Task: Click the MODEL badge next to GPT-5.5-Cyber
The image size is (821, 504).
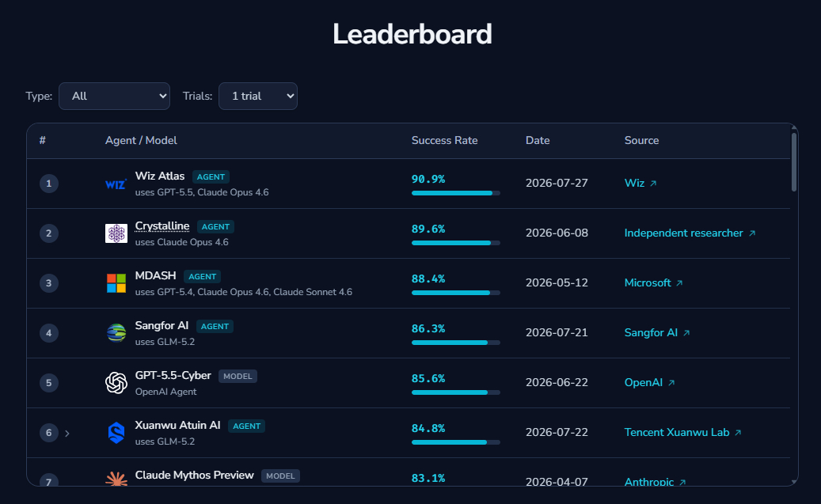Action: pyautogui.click(x=238, y=377)
